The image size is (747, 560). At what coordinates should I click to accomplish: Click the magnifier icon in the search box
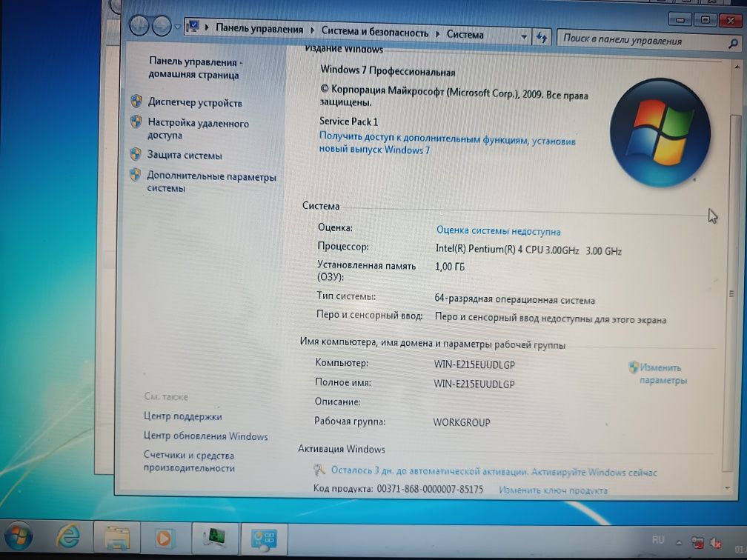tap(733, 44)
